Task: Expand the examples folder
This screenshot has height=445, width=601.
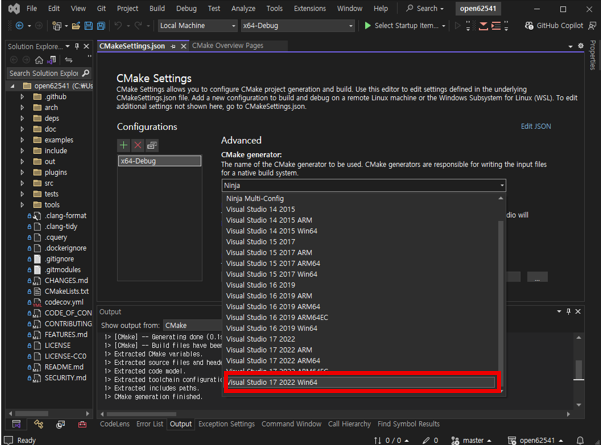Action: pos(22,140)
